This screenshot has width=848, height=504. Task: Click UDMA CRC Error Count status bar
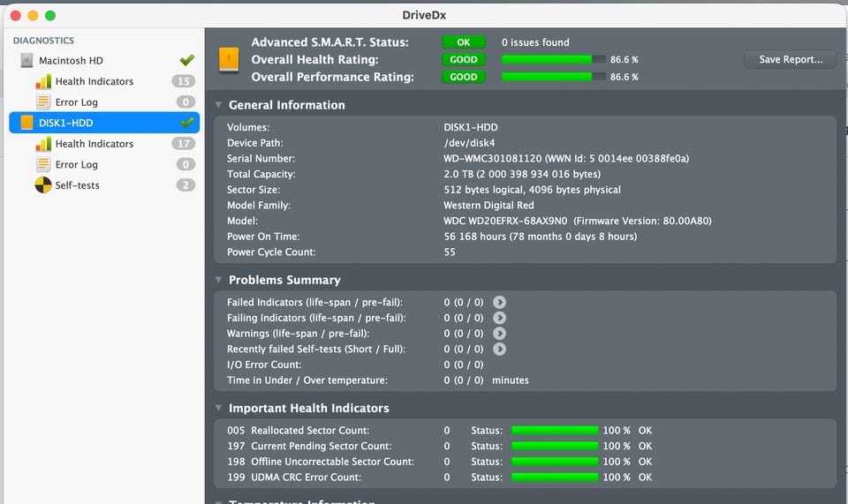(x=555, y=478)
